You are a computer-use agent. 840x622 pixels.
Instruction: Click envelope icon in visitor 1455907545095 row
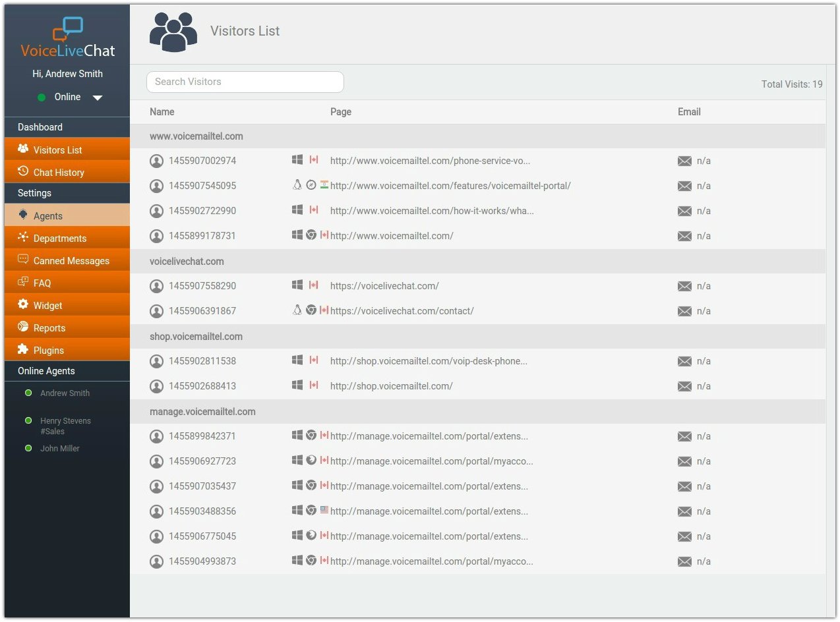coord(685,186)
